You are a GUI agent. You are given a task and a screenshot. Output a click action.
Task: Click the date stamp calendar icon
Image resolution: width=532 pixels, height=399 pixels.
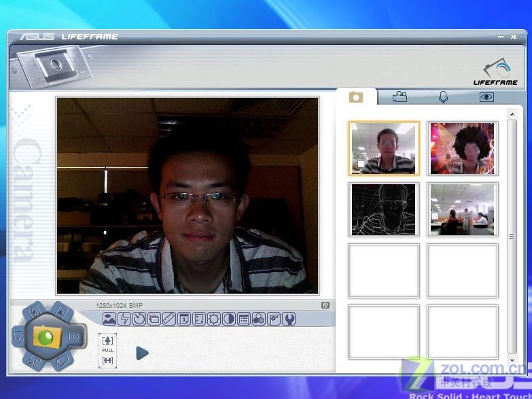point(184,319)
